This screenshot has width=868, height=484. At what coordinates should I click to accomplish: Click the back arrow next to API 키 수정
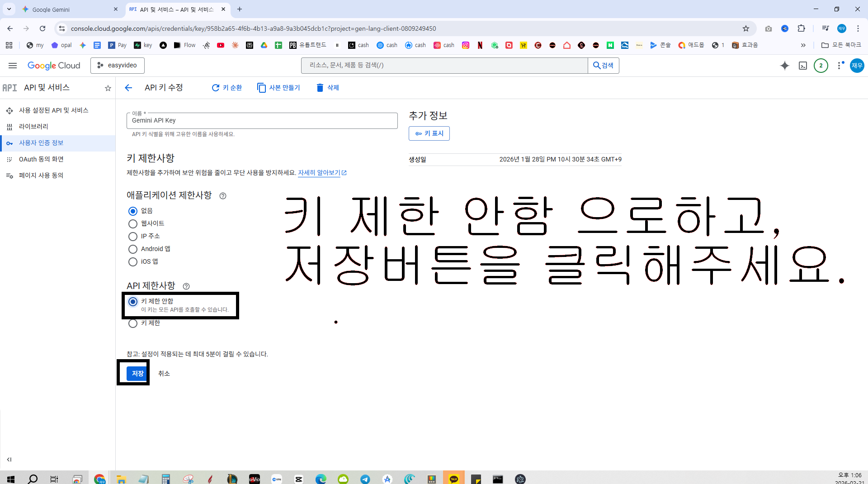pyautogui.click(x=128, y=88)
